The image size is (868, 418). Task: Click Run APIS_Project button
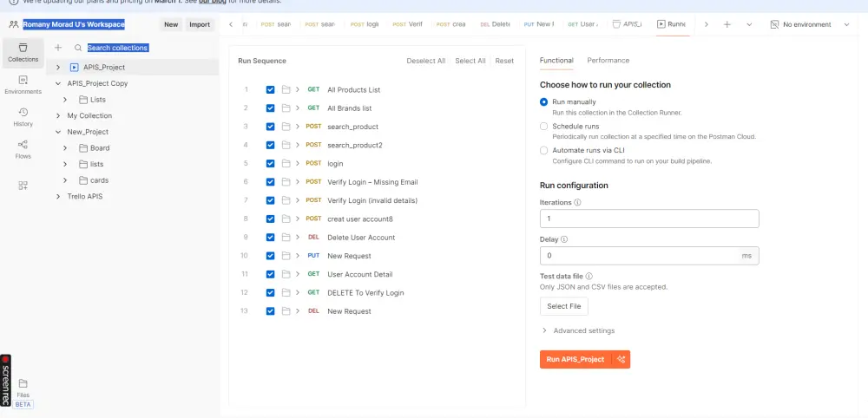click(575, 359)
